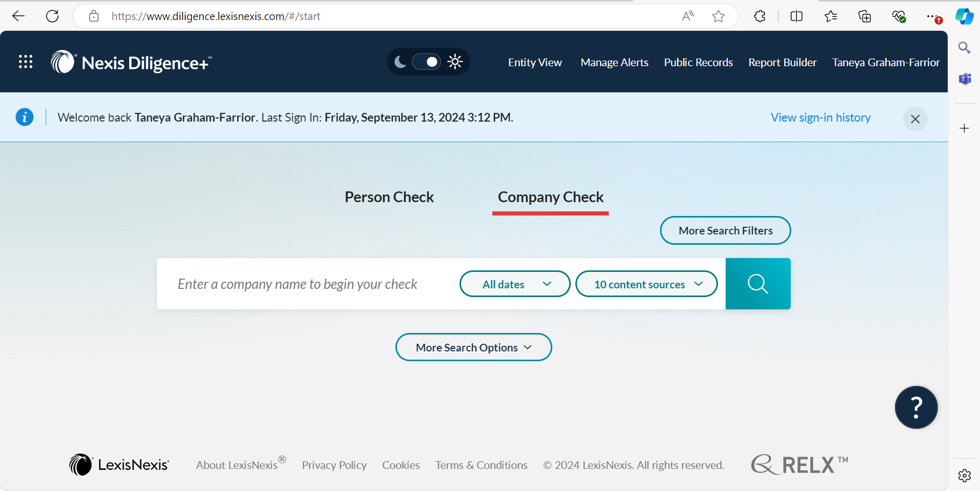Run search with the magnifier button
The height and width of the screenshot is (491, 980).
pos(758,284)
